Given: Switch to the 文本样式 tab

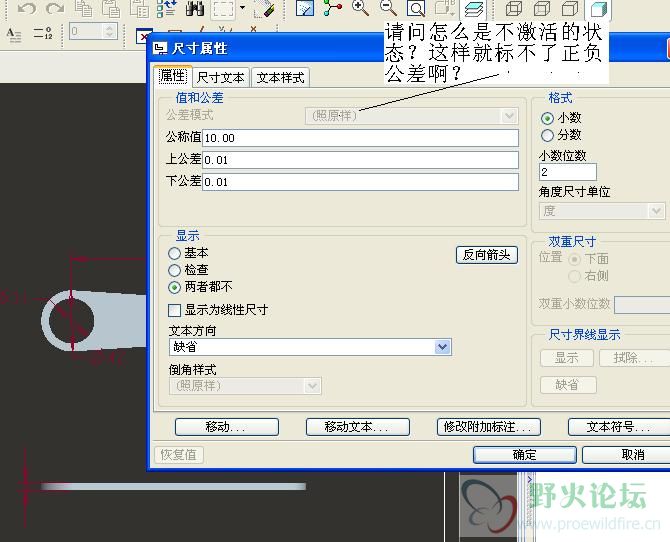Looking at the screenshot, I should 280,78.
